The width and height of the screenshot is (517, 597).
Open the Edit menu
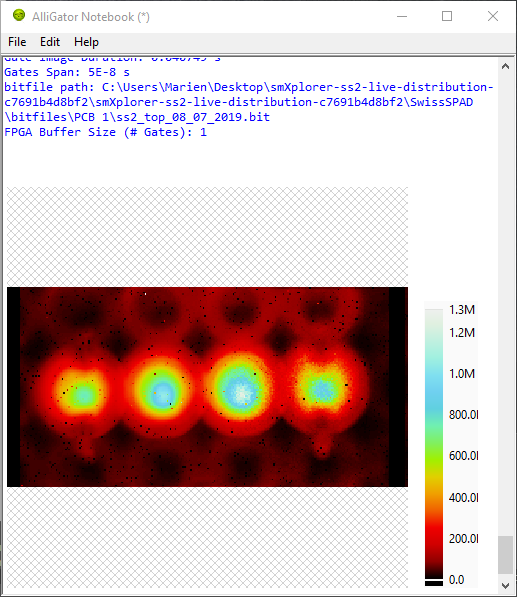click(50, 42)
